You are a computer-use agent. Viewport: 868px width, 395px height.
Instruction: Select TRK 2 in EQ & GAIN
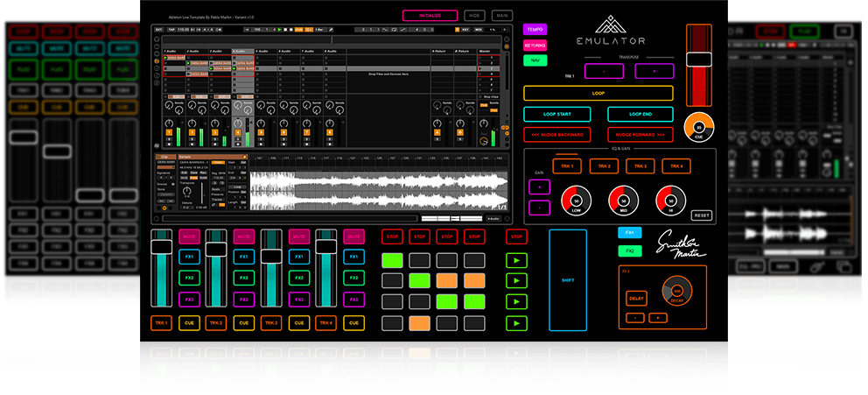(x=604, y=166)
